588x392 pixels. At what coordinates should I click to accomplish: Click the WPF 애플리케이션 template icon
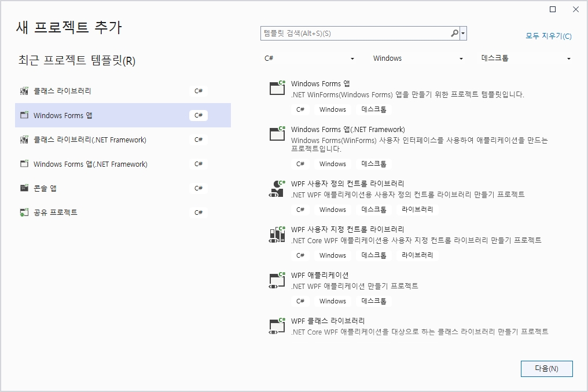277,280
